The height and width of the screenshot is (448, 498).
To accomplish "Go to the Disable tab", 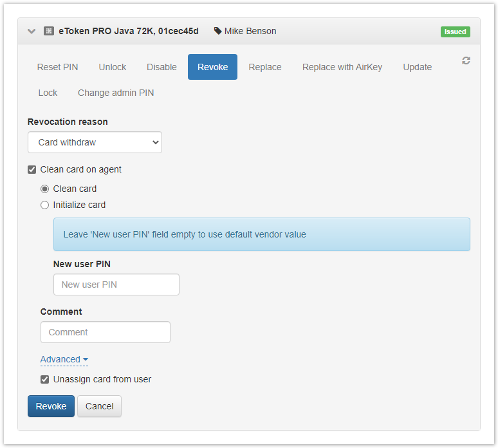I will tap(161, 67).
